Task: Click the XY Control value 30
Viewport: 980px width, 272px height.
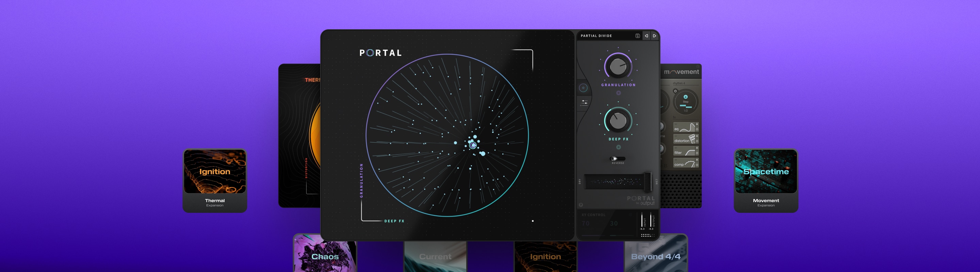Action: pos(614,223)
